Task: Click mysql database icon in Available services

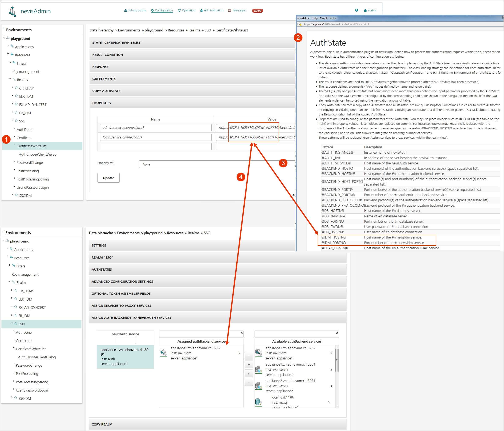Action: pos(259,402)
